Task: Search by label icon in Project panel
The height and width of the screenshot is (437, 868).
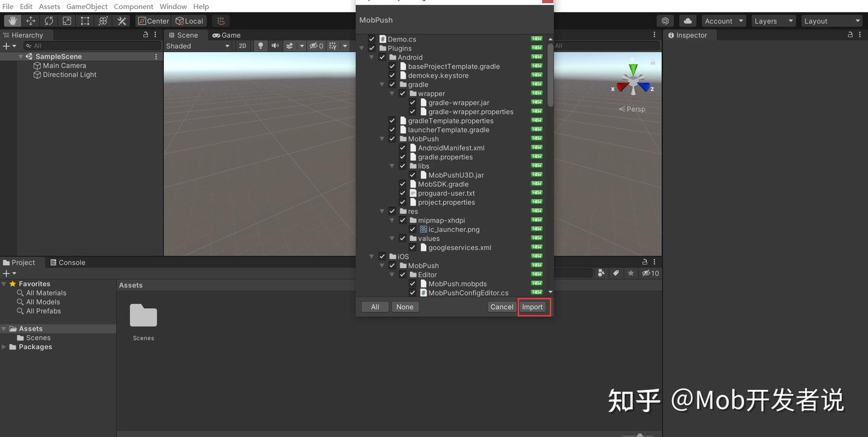Action: [616, 273]
